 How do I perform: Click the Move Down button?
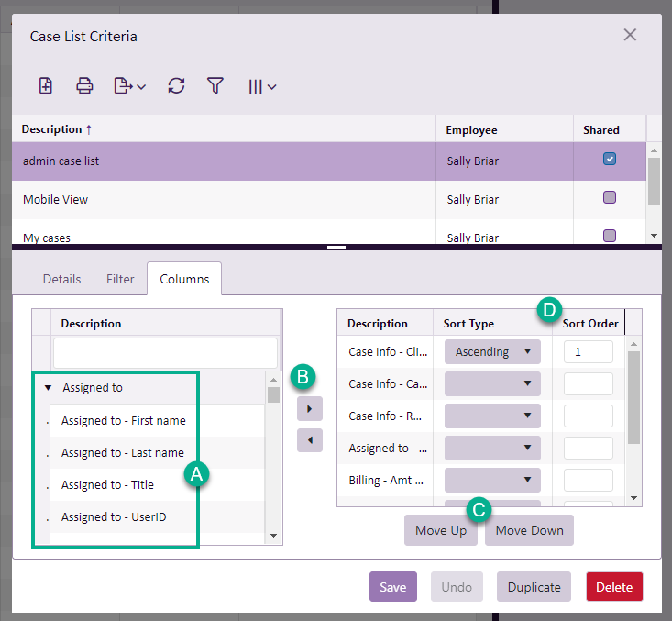pos(529,530)
